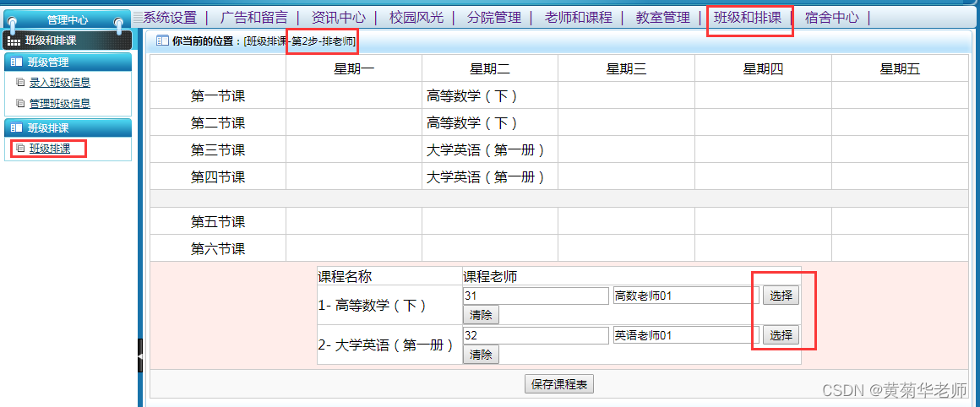Click 高等数学（下） in the 第二节课 row
The image size is (980, 407).
pos(472,123)
